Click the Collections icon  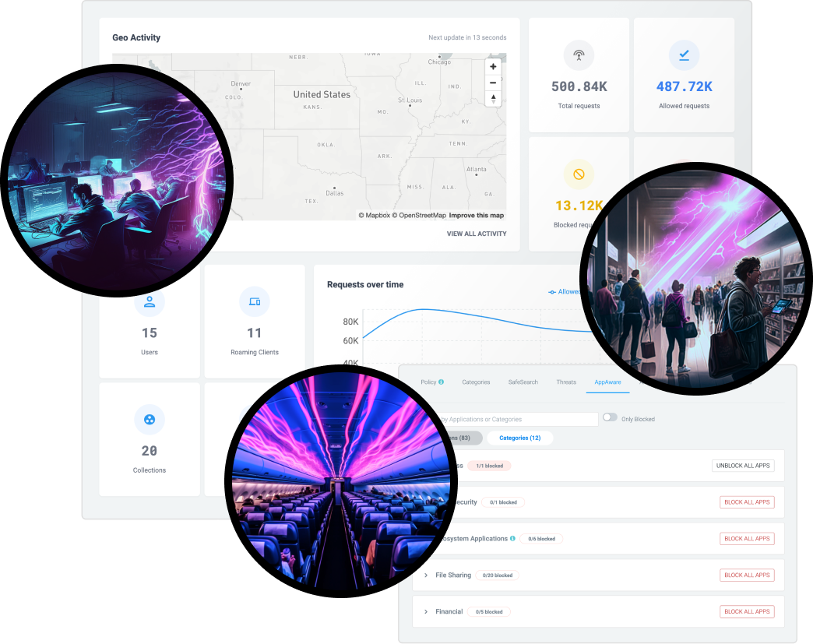pyautogui.click(x=150, y=420)
